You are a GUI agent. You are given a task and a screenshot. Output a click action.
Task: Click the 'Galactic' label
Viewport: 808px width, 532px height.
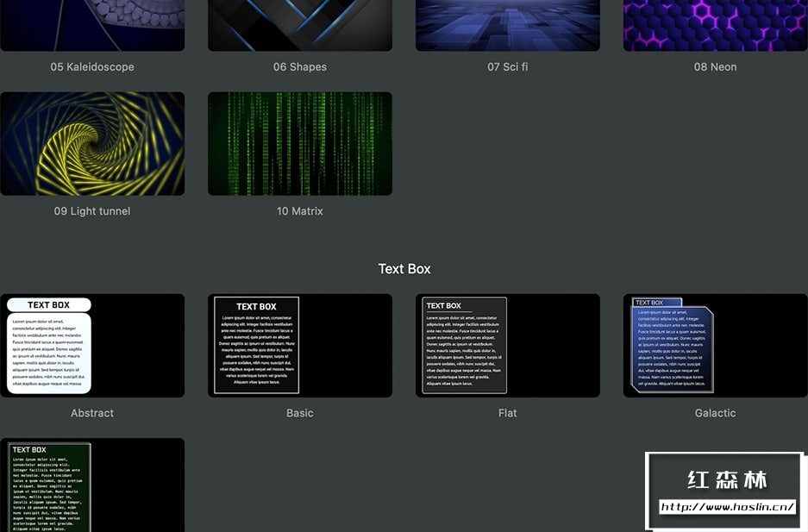click(715, 413)
